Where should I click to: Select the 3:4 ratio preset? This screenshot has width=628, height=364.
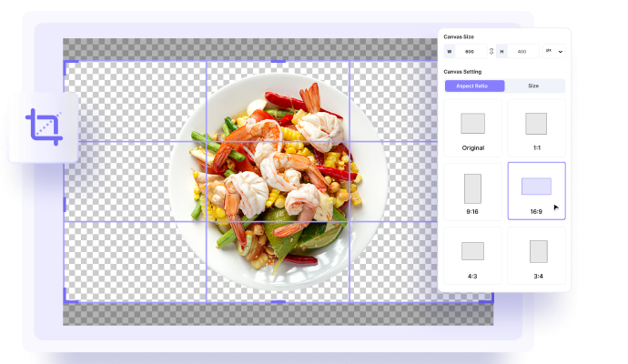point(537,256)
